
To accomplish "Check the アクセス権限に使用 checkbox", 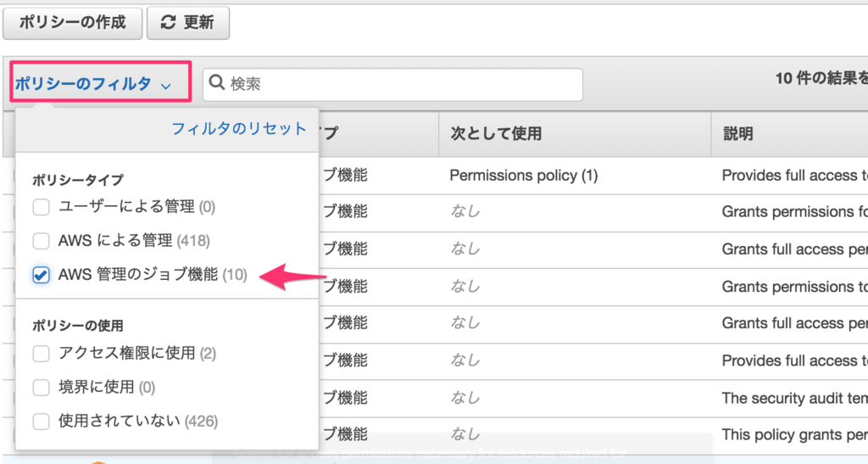I will coord(41,353).
